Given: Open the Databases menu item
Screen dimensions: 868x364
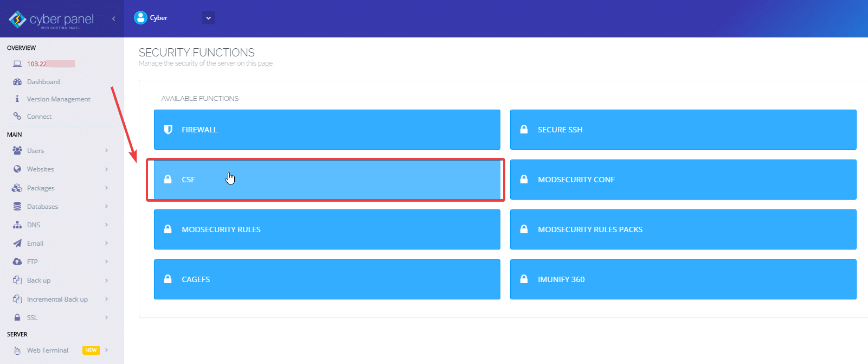Looking at the screenshot, I should coord(42,207).
